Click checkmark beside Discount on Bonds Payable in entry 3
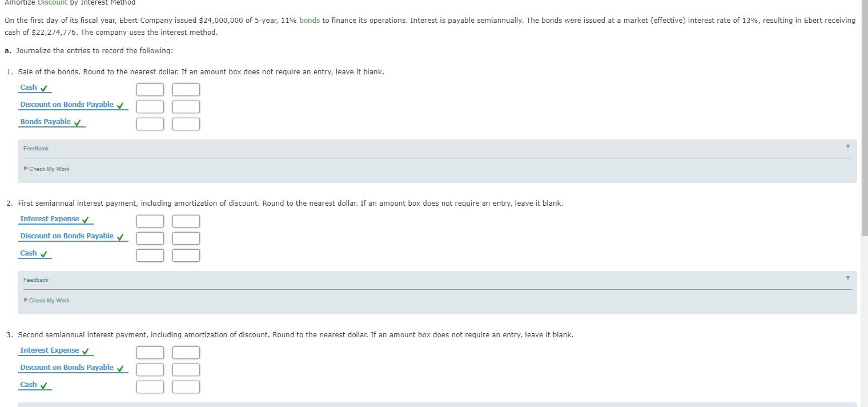868x407 pixels. coord(120,368)
